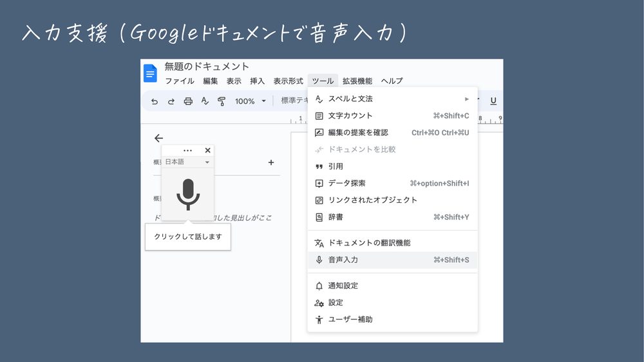The width and height of the screenshot is (644, 362).
Task: Open the 拡張機能 menu
Action: (x=357, y=81)
